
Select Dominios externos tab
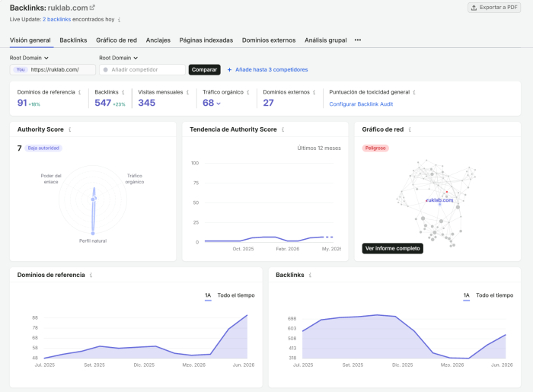coord(269,40)
